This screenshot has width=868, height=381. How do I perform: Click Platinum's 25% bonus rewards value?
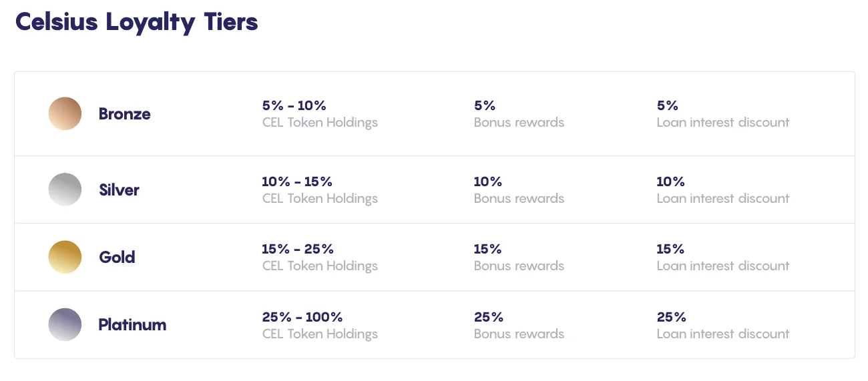489,317
